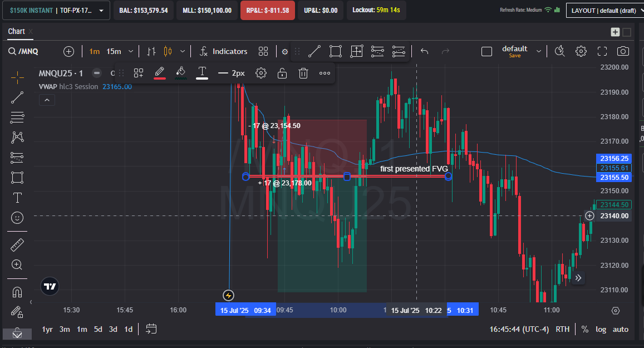Screen dimensions: 644x348
Task: Collapse the left drawing toolbar arrow
Action: tap(31, 302)
